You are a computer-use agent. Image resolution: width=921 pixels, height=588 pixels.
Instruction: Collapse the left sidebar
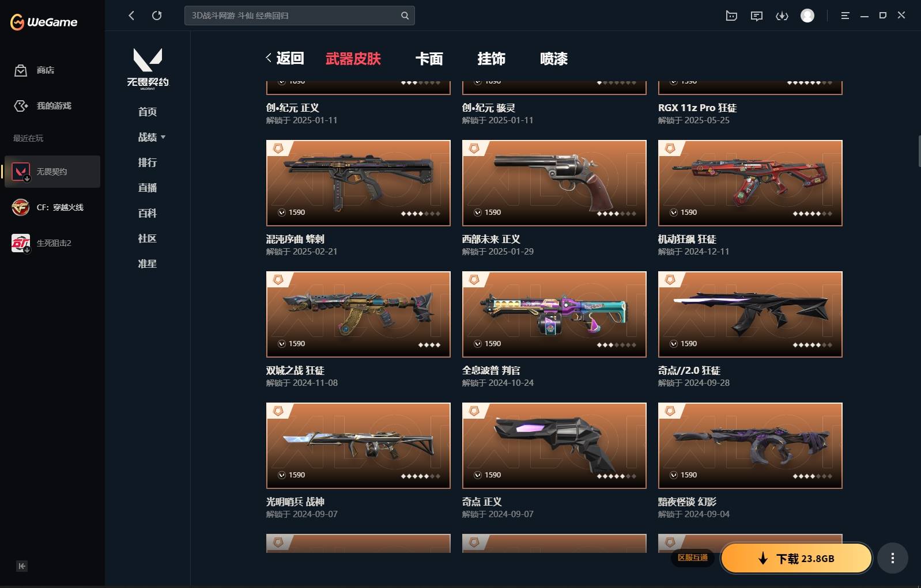pyautogui.click(x=22, y=566)
